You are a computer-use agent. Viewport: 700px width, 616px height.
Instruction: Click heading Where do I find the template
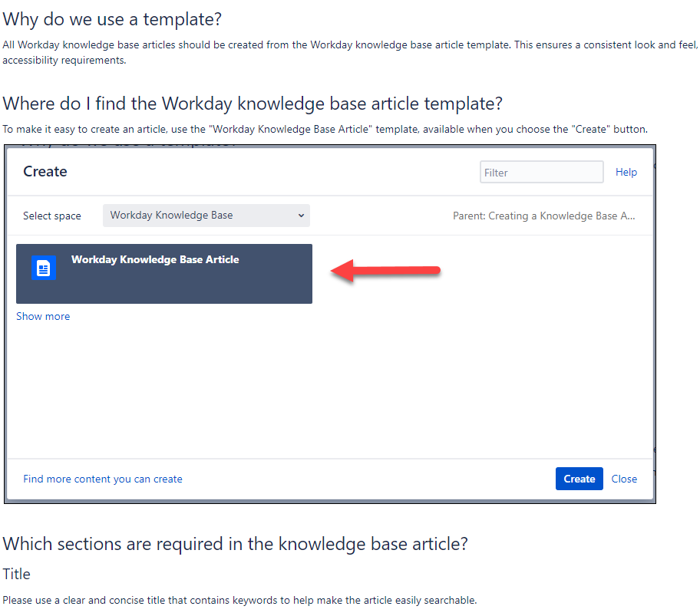[253, 104]
